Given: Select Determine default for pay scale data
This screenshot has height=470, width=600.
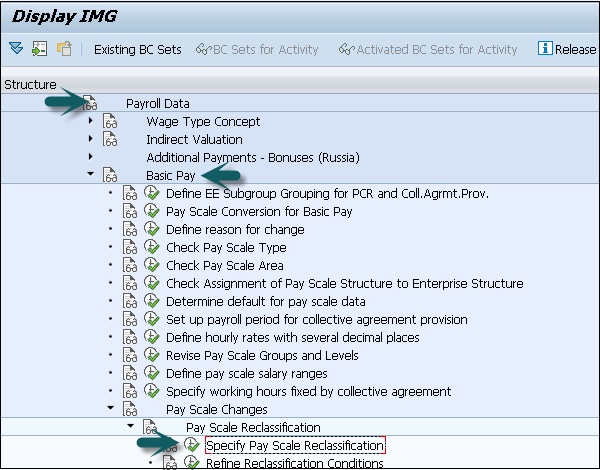Looking at the screenshot, I should click(x=265, y=302).
